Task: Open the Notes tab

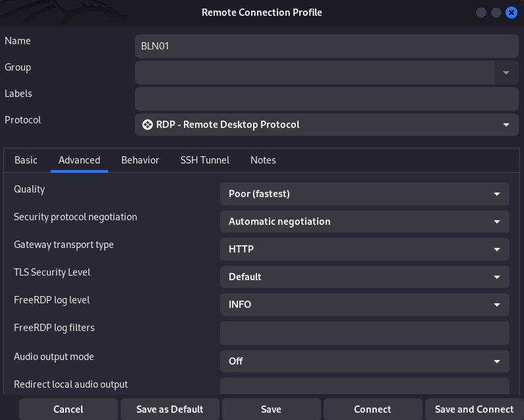Action: tap(263, 160)
